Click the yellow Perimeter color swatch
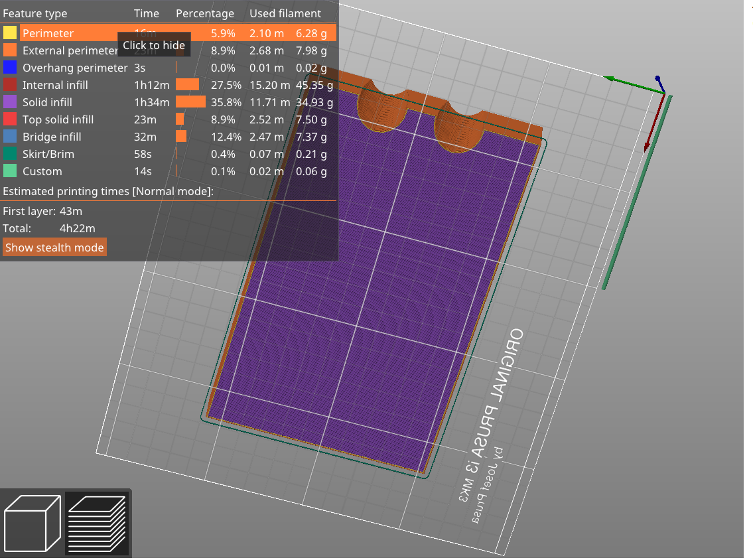Screen dimensions: 753x560 9,33
